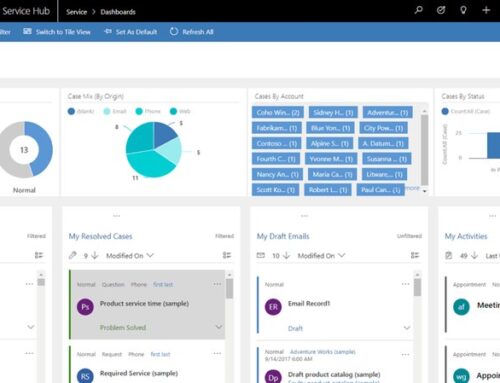Select Paul Can... (1) tag
This screenshot has width=500, height=383.
[x=381, y=190]
